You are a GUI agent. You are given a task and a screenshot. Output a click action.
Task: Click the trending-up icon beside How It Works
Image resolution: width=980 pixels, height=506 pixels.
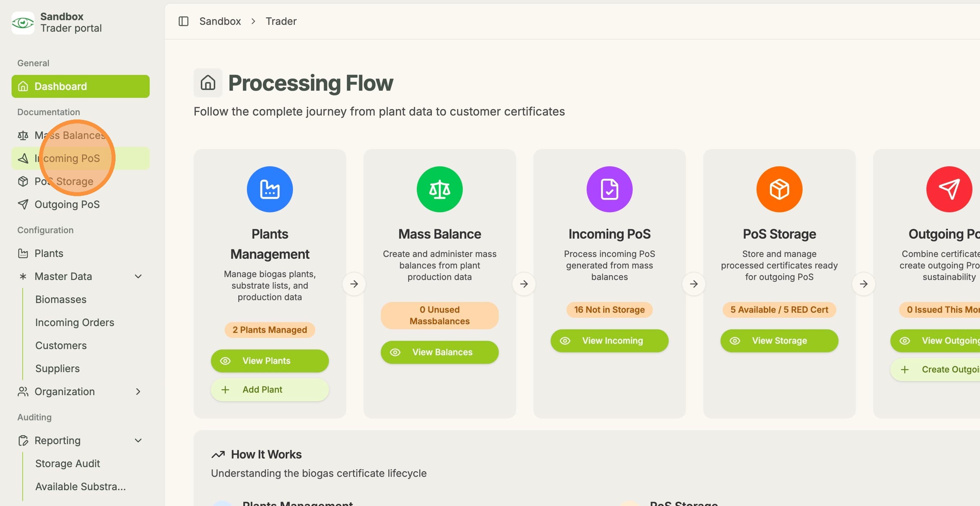(x=218, y=454)
